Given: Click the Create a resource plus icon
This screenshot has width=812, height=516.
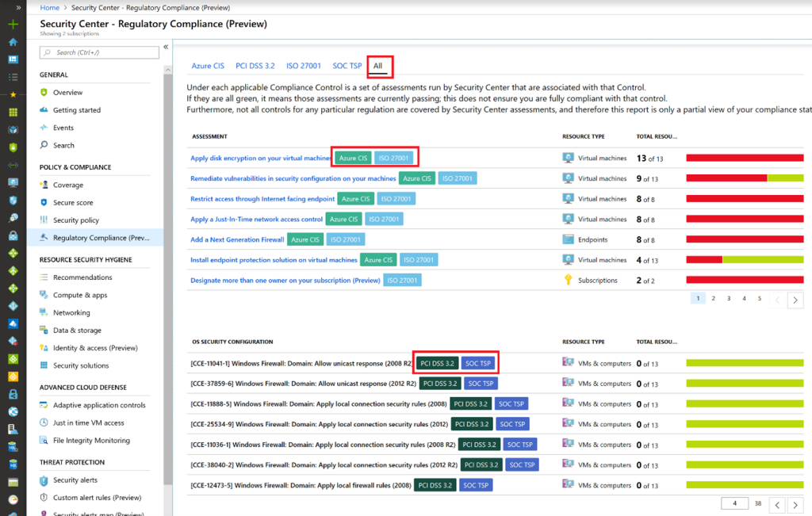Looking at the screenshot, I should pyautogui.click(x=13, y=24).
